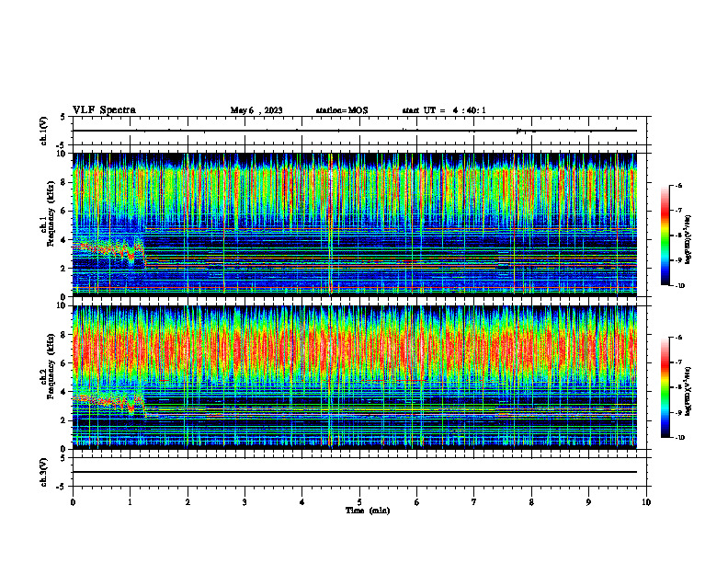Click the ch.1 spectrogram color bar

pyautogui.click(x=665, y=236)
